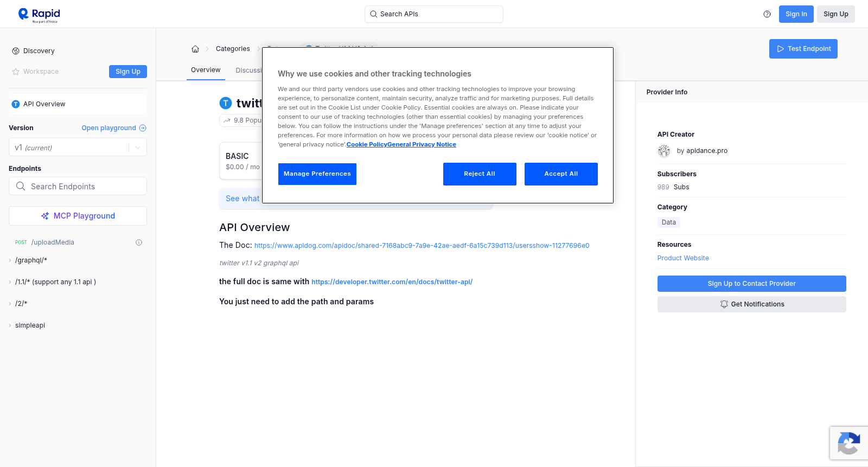Click into the Search APIs field
Screen dimensions: 868x467
click(434, 14)
